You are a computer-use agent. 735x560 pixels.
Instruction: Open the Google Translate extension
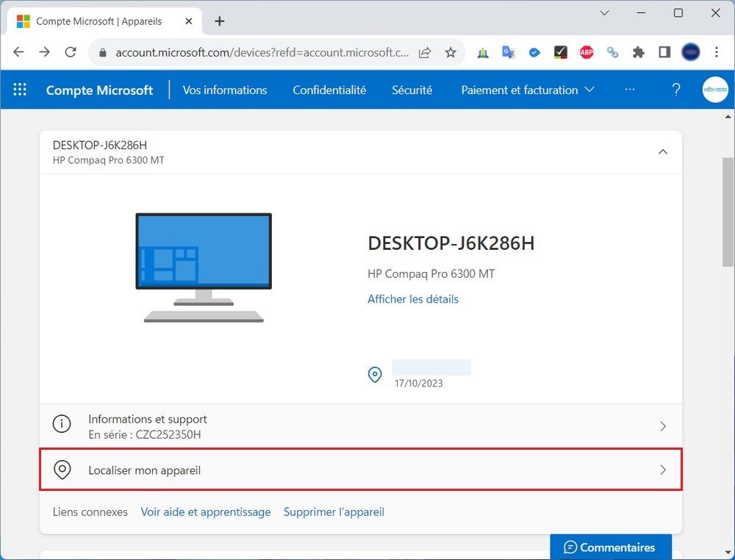click(508, 52)
